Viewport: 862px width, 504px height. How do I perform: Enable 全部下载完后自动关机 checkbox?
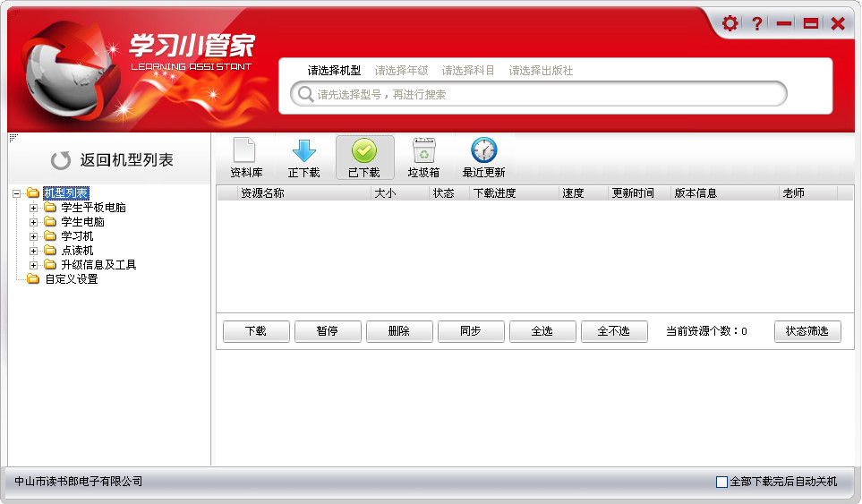click(x=722, y=483)
